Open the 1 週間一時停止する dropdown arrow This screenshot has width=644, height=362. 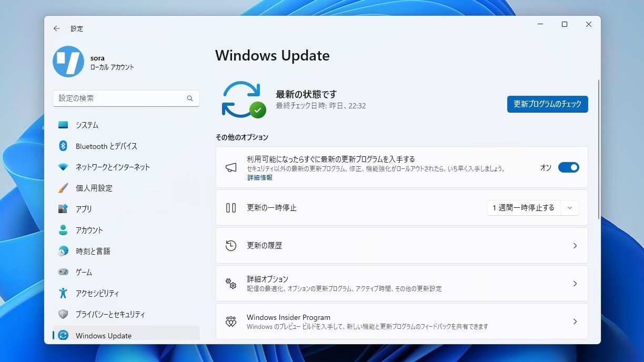pos(570,208)
